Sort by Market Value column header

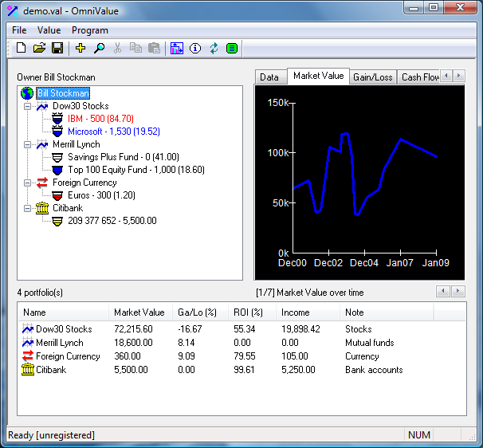(x=140, y=312)
